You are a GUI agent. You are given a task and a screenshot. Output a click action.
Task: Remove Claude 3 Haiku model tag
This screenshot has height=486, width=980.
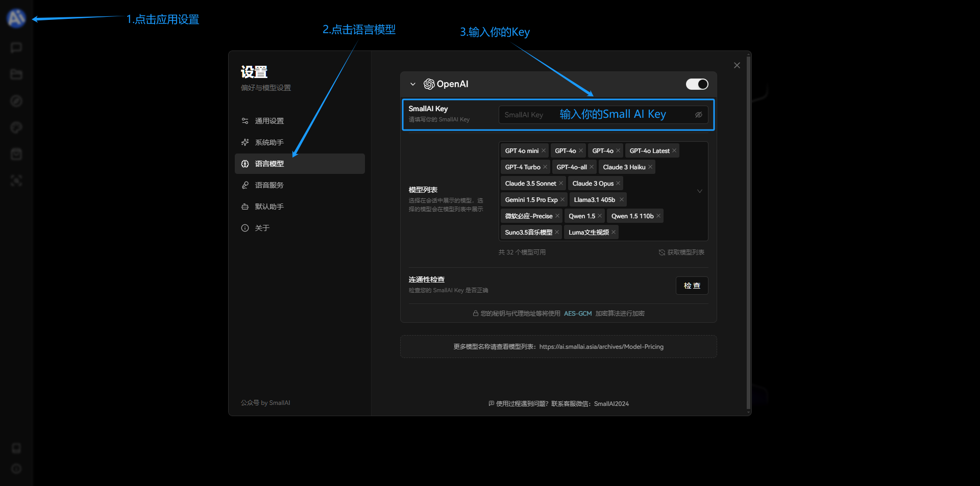point(650,167)
